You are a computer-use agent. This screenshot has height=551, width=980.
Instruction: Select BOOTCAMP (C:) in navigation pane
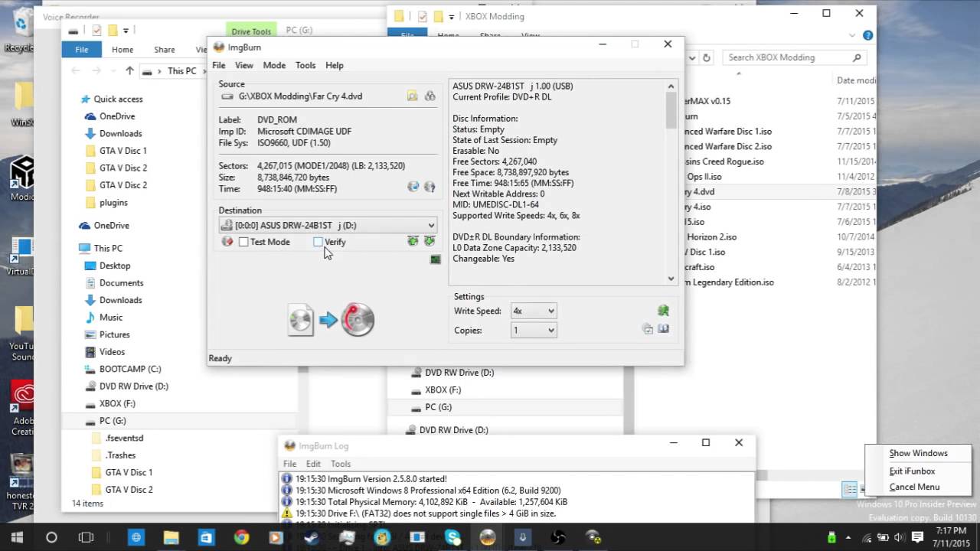coord(130,369)
